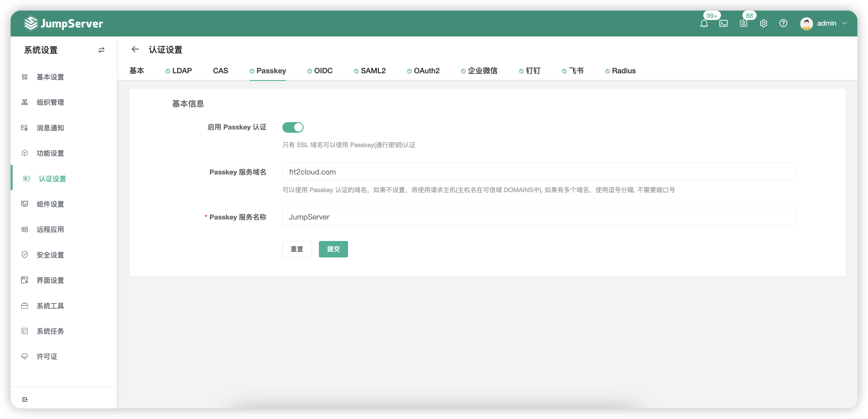Switch to the OIDC tab
The image size is (868, 419).
point(320,71)
